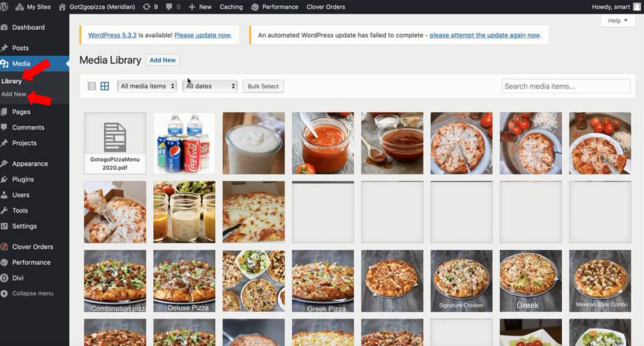Image resolution: width=644 pixels, height=346 pixels.
Task: Open My Sites in admin bar
Action: pos(33,7)
